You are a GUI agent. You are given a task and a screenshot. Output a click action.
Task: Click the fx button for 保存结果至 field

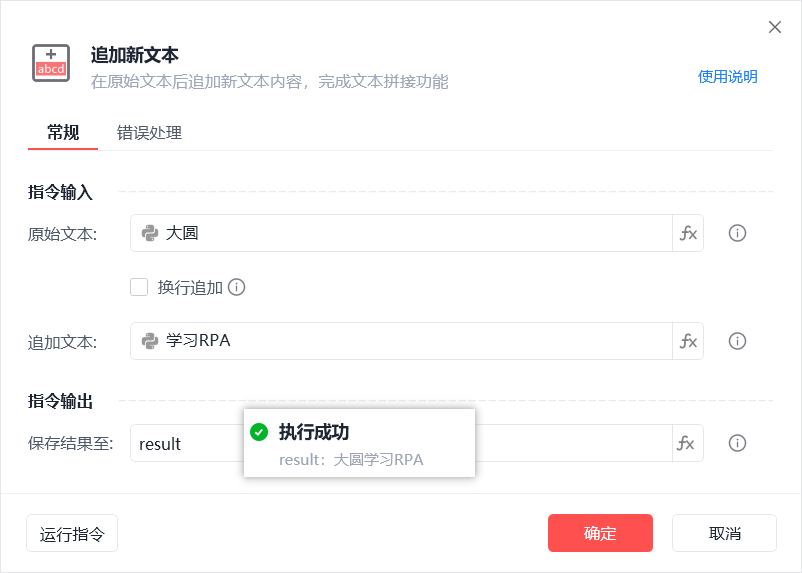tap(688, 443)
